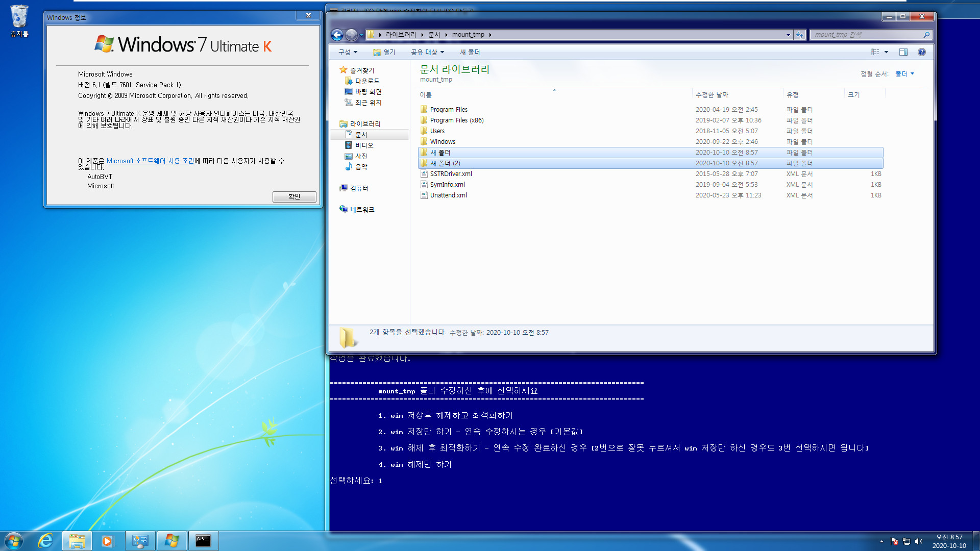
Task: Select the 사진 library
Action: coord(361,156)
